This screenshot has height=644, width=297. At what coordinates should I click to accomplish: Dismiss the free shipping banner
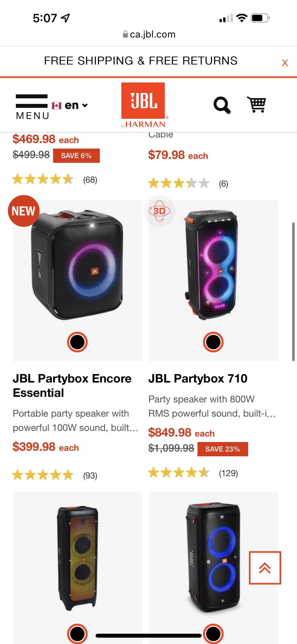[x=285, y=63]
